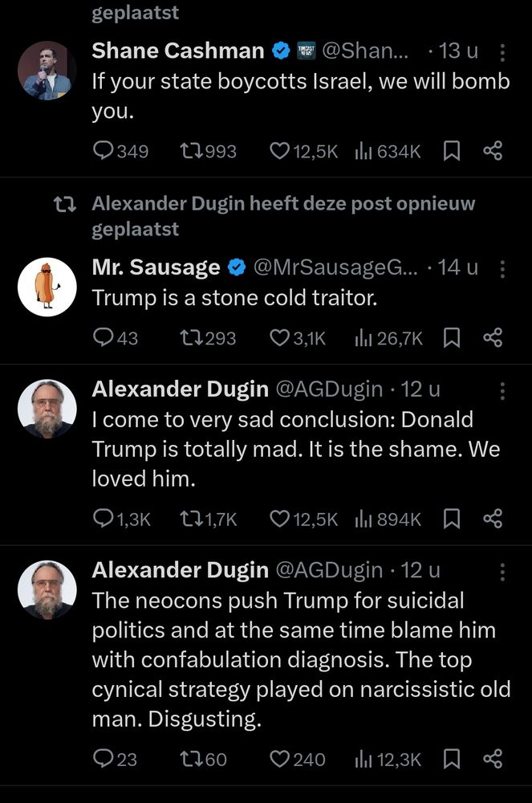Share Mr. Sausage's post
This screenshot has height=803, width=532.
[493, 337]
